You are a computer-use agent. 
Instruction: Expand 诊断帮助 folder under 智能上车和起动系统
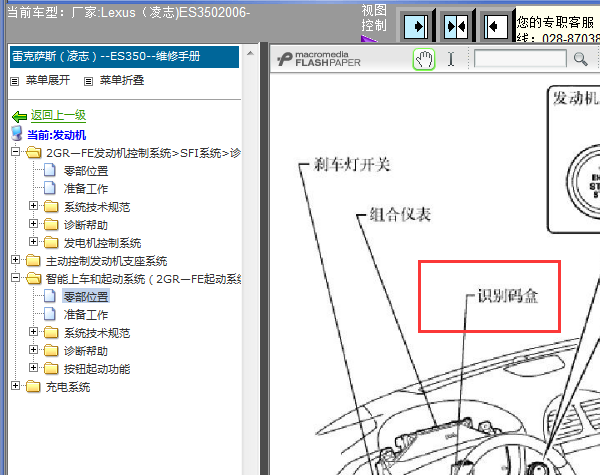tap(33, 349)
